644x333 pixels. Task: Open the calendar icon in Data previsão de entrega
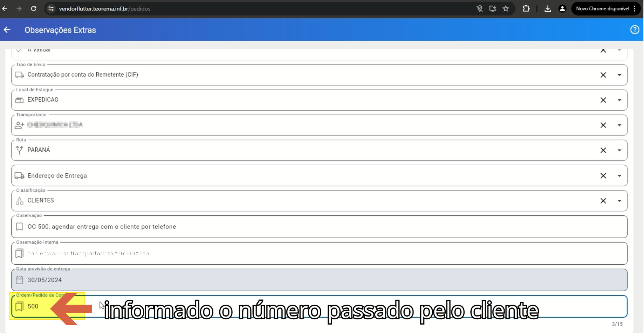(x=19, y=280)
